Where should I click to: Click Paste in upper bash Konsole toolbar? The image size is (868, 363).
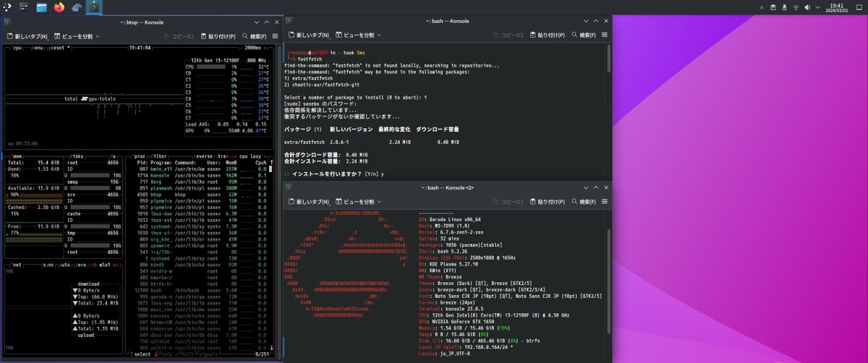(548, 35)
